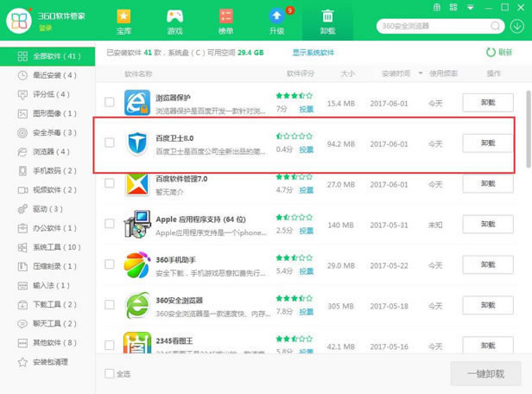This screenshot has width=532, height=394.
Task: Sort by the 大小 column header
Action: pos(347,73)
